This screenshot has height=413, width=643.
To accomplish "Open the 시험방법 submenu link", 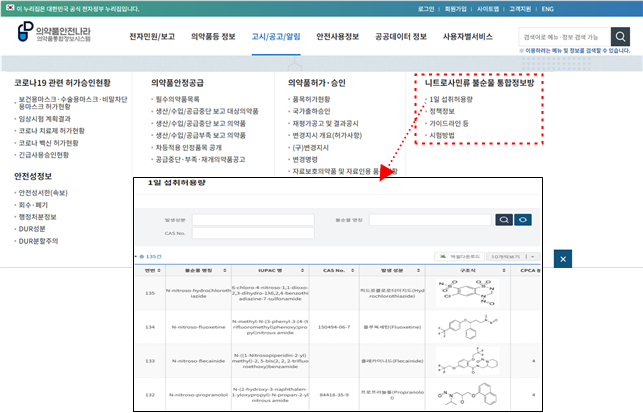I will [442, 135].
